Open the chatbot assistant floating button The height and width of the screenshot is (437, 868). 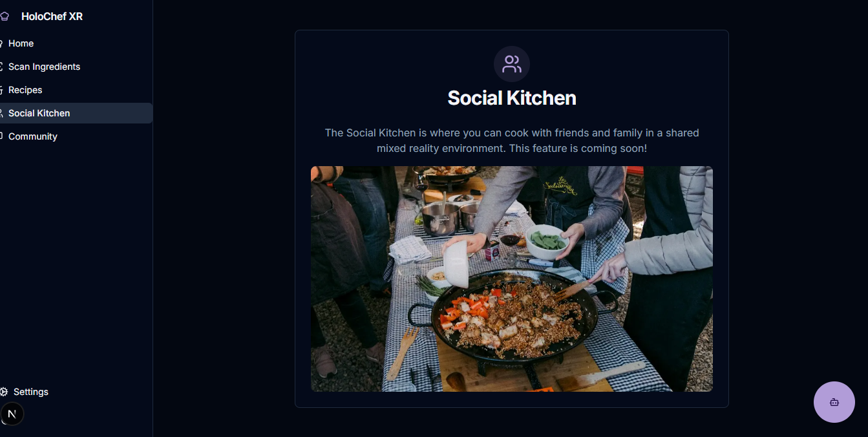(834, 402)
